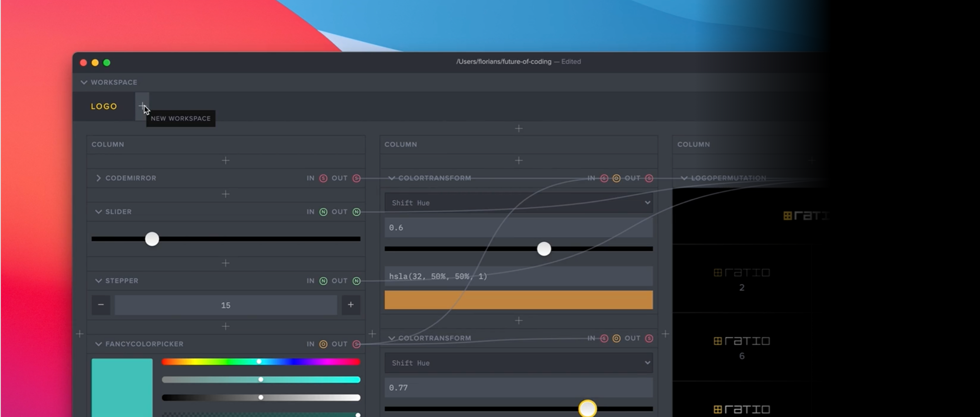Collapse the Workspace section chevron
Viewport: 980px width, 417px height.
84,82
